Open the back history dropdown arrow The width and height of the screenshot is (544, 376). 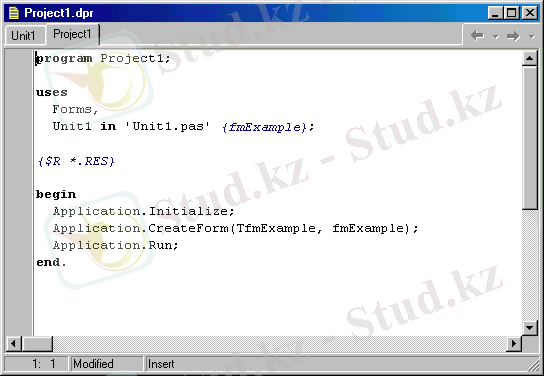[x=496, y=36]
